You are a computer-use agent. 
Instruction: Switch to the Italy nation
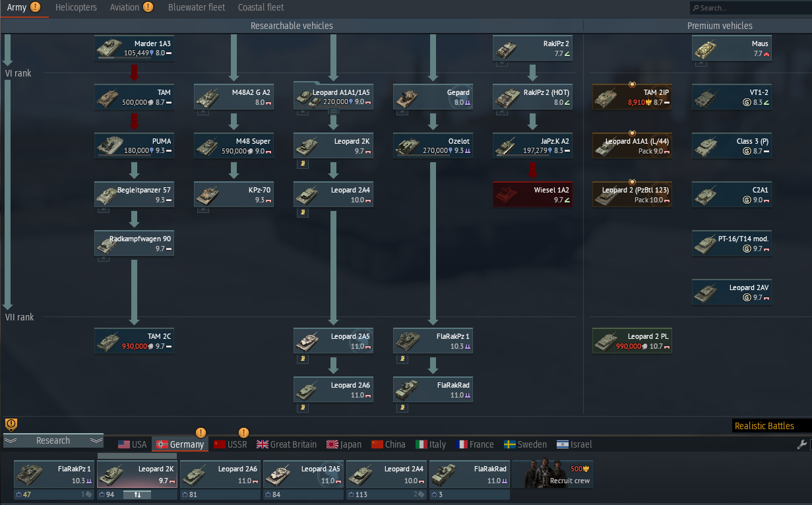431,444
